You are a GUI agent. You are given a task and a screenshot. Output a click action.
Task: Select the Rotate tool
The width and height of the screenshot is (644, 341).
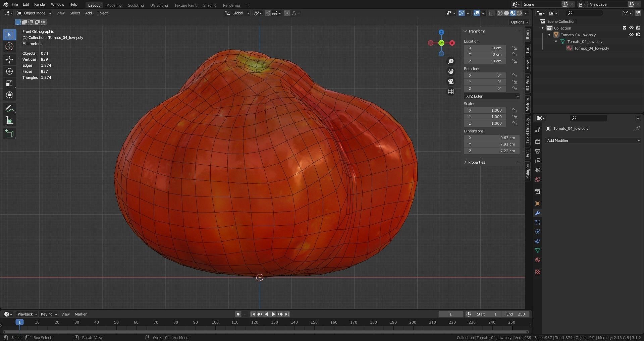tap(9, 71)
